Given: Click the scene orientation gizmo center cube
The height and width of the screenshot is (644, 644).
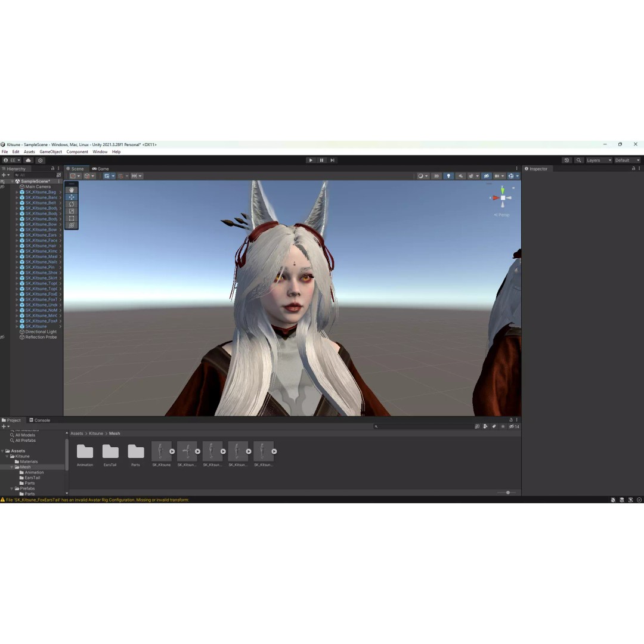Looking at the screenshot, I should coord(503,198).
